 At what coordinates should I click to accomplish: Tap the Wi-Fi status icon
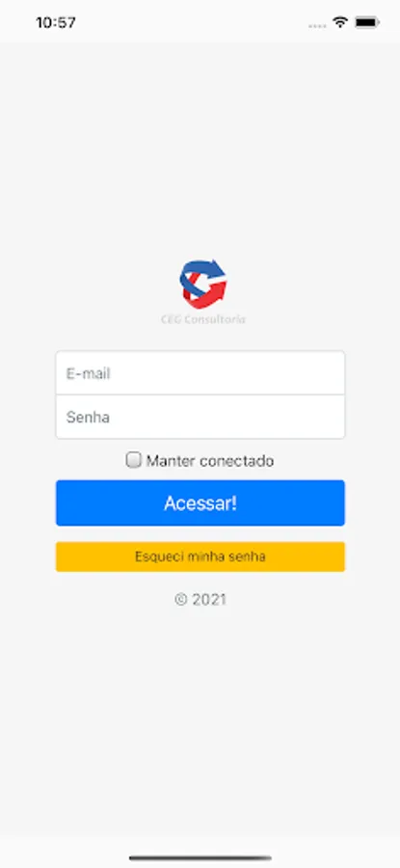[x=339, y=22]
